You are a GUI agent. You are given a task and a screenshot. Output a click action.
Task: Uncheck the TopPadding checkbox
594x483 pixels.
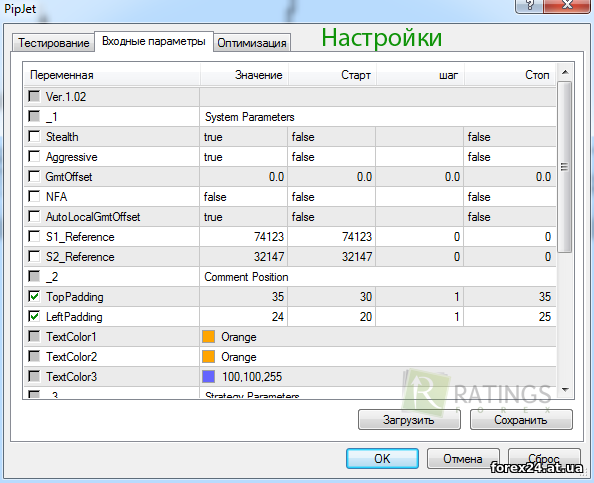(x=34, y=296)
